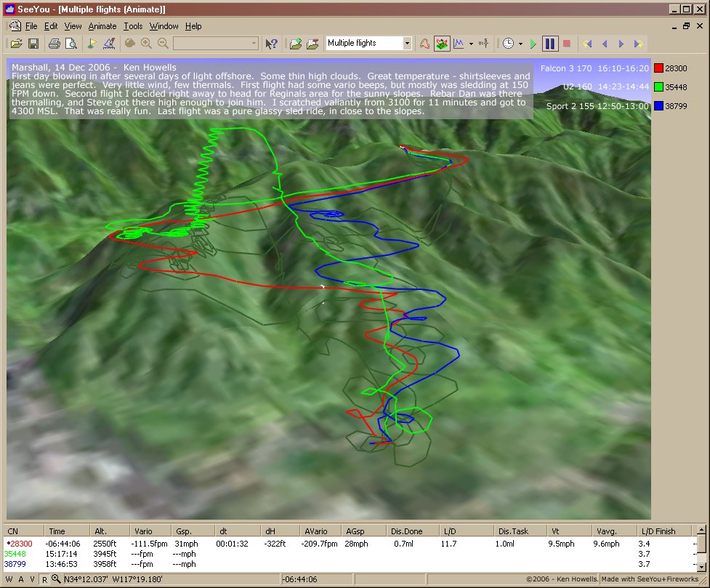Click the red 28300 flight color swatch
Image resolution: width=710 pixels, height=588 pixels.
659,68
